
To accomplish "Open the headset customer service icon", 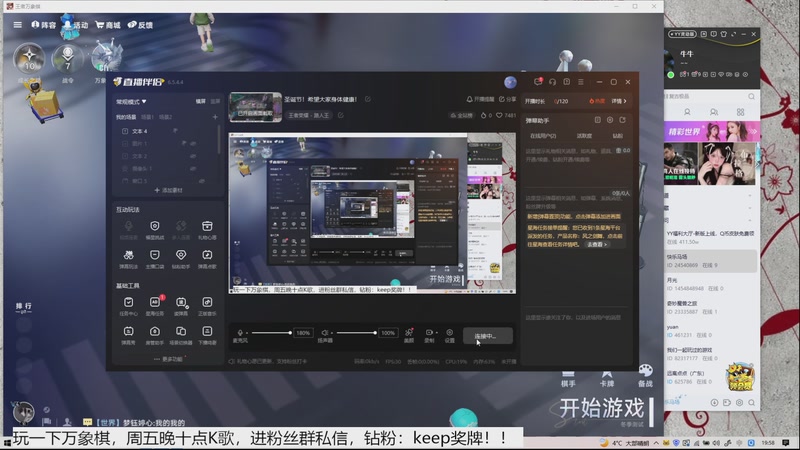I will pyautogui.click(x=552, y=82).
